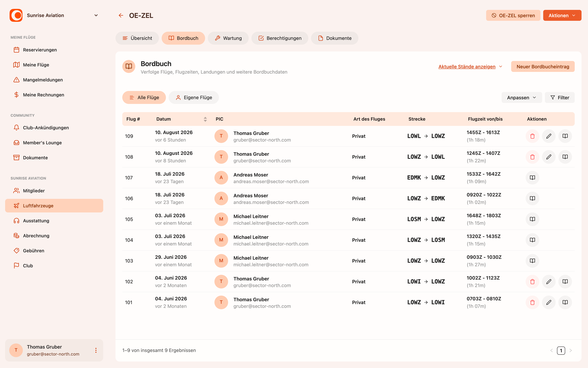Show Alle Flüge in the logbook
This screenshot has height=368, width=588.
[144, 98]
